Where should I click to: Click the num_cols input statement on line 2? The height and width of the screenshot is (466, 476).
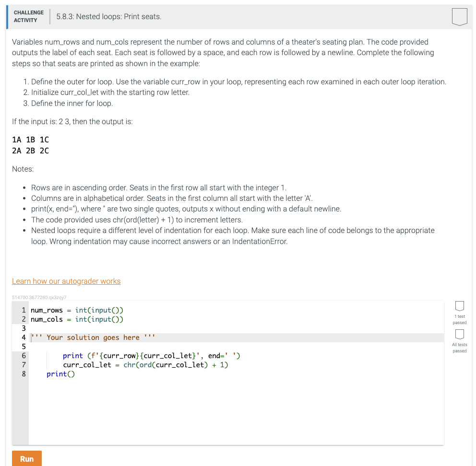77,319
